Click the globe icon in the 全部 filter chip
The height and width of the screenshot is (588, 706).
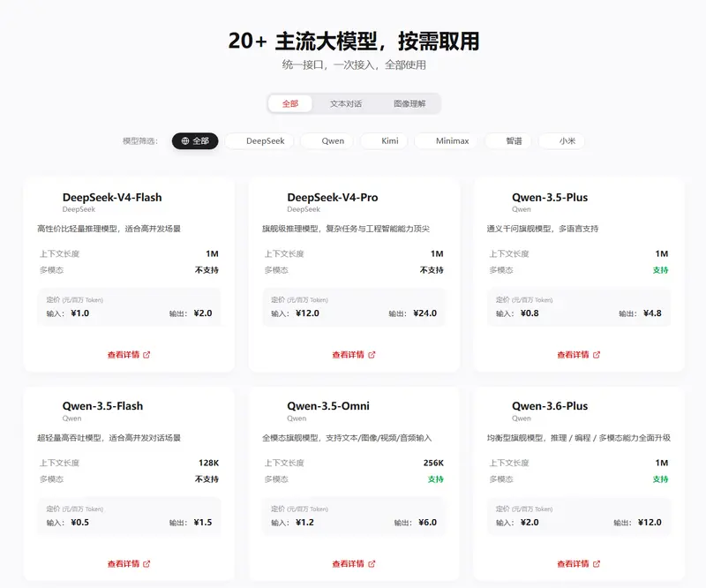pyautogui.click(x=185, y=141)
